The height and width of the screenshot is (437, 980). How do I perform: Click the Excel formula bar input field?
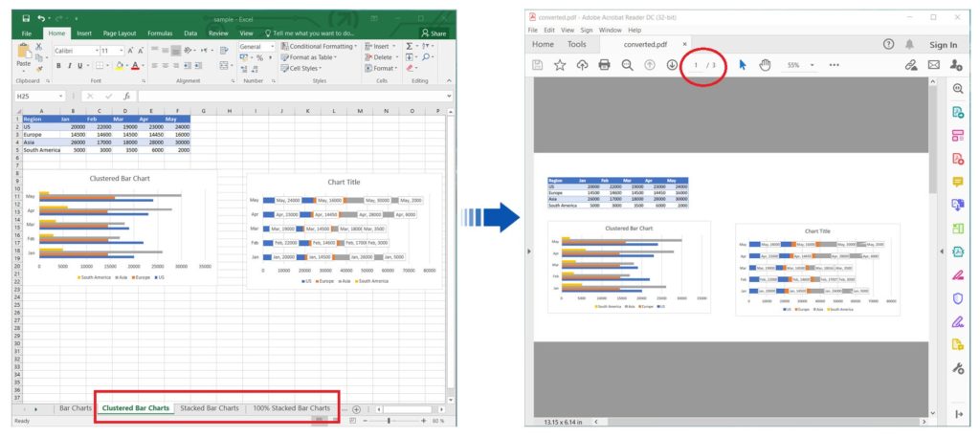287,96
